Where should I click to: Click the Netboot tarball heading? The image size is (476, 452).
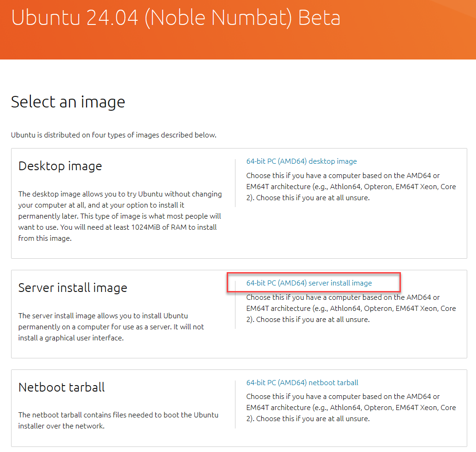click(x=61, y=387)
